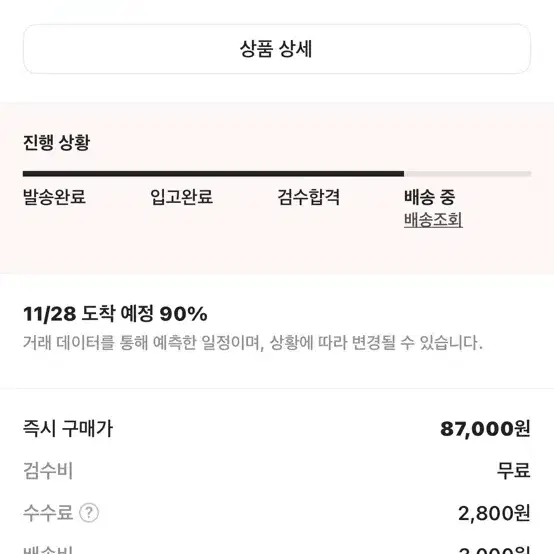The width and height of the screenshot is (554, 554).
Task: Click the delivery estimate disclaimer text
Action: click(253, 342)
